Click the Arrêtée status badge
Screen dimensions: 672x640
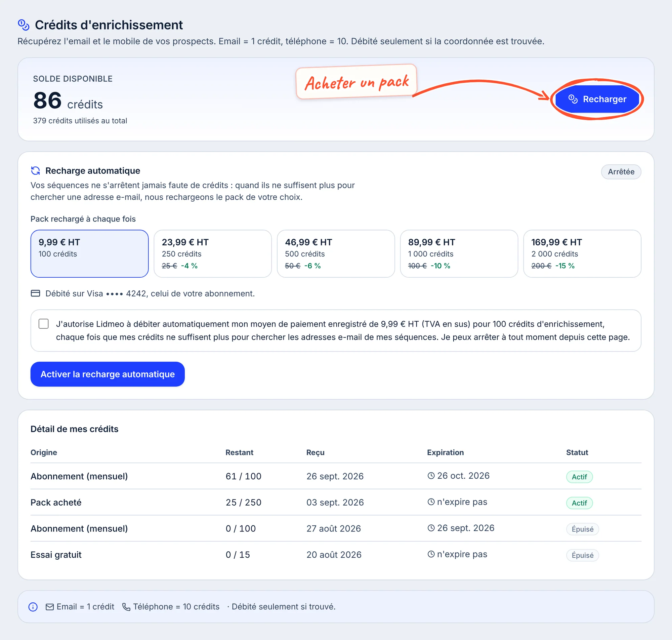click(621, 172)
